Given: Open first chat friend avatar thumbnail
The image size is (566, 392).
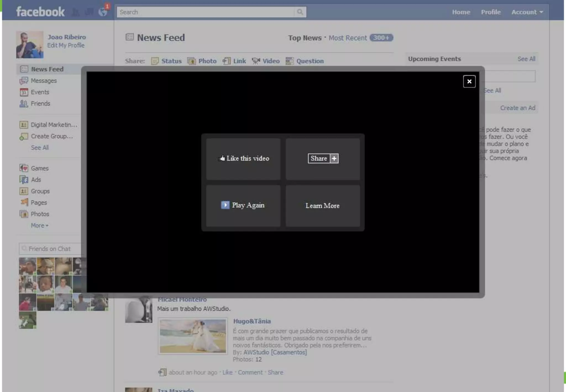Looking at the screenshot, I should (x=27, y=266).
